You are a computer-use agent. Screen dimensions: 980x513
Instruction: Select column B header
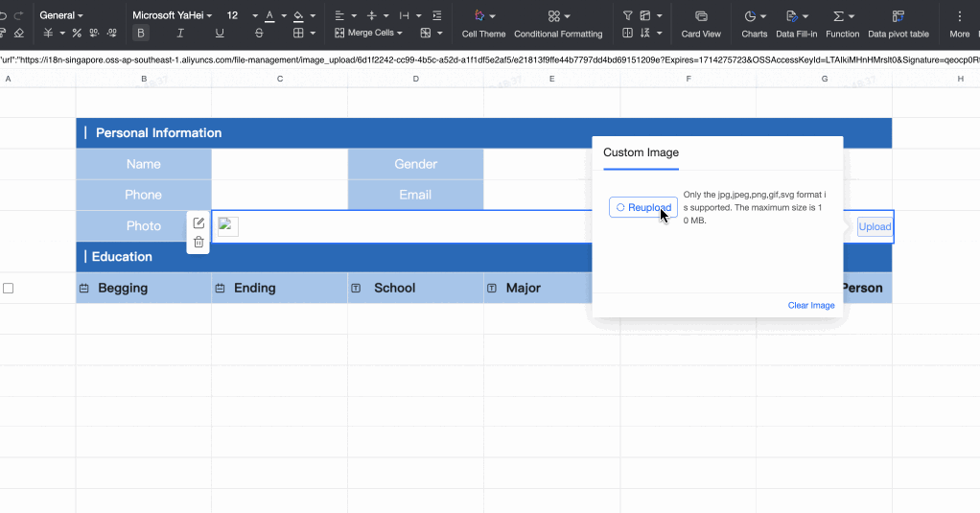pyautogui.click(x=144, y=79)
